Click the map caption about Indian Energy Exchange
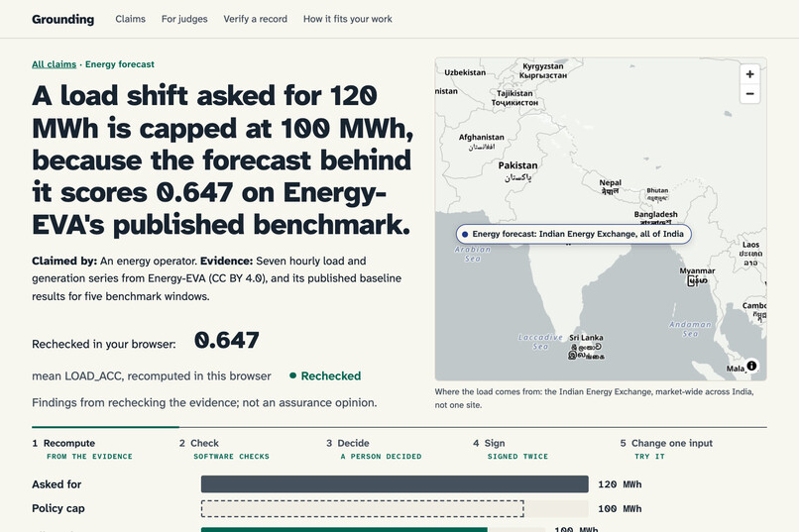The width and height of the screenshot is (799, 532). (594, 398)
